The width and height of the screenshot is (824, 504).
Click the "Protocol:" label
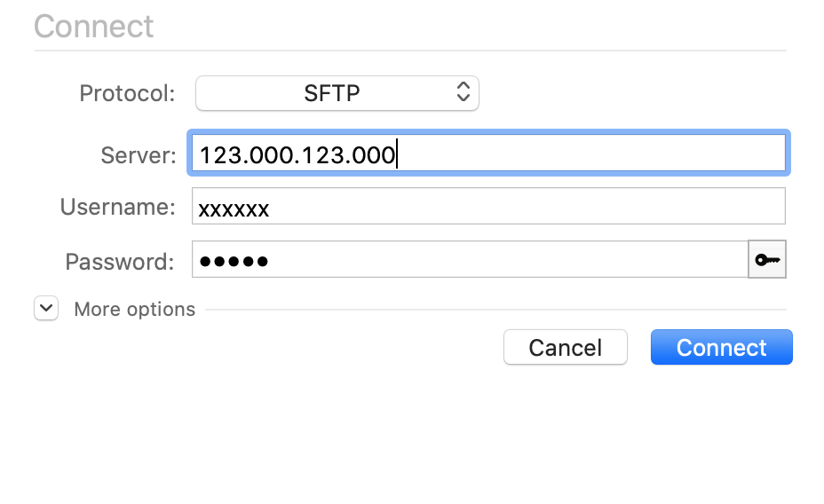[128, 93]
